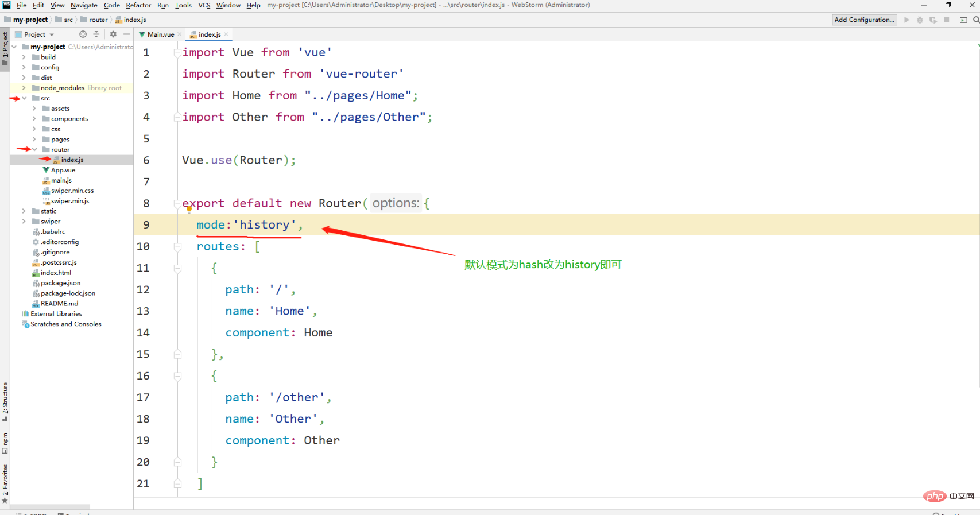
Task: Select main.js in project tree
Action: pyautogui.click(x=61, y=180)
